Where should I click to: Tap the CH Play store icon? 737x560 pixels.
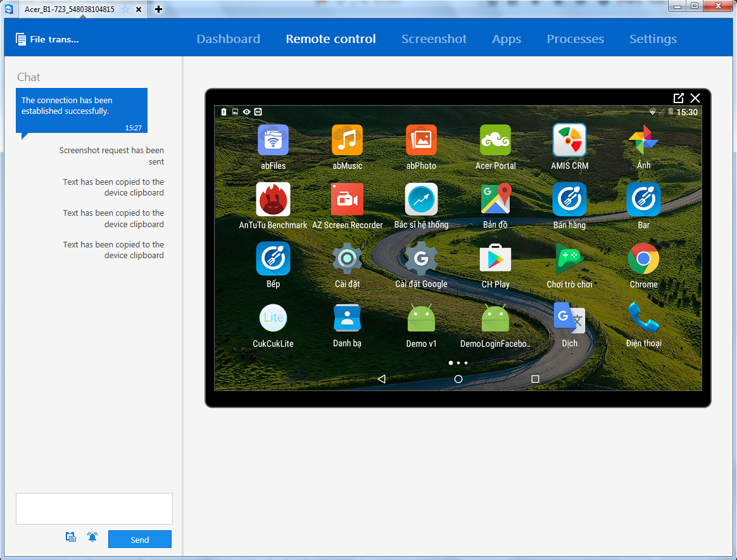(495, 259)
